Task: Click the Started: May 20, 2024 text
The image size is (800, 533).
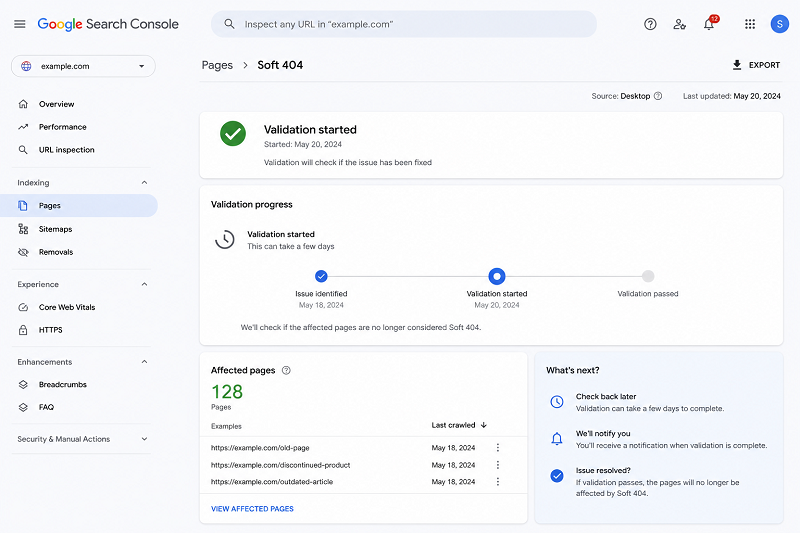Action: [x=303, y=144]
